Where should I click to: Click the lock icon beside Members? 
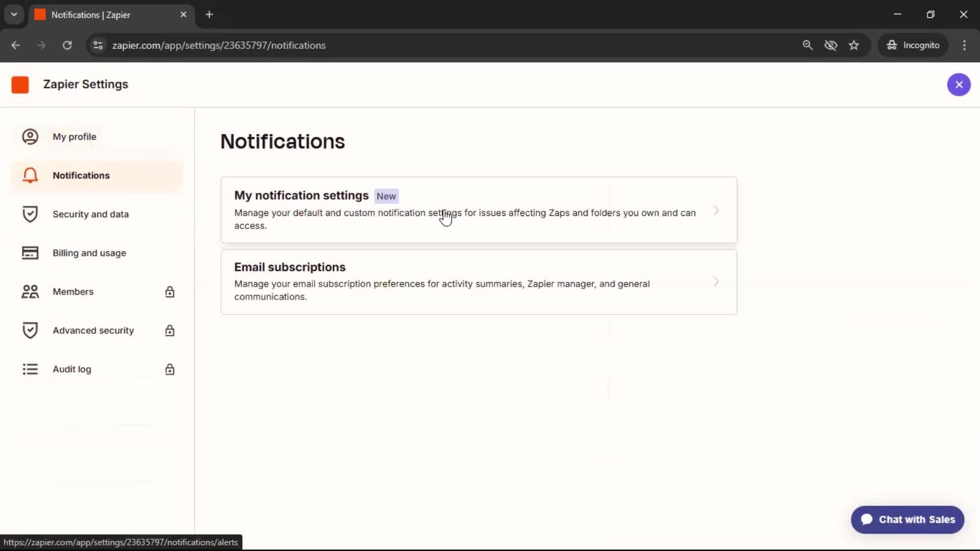(170, 292)
